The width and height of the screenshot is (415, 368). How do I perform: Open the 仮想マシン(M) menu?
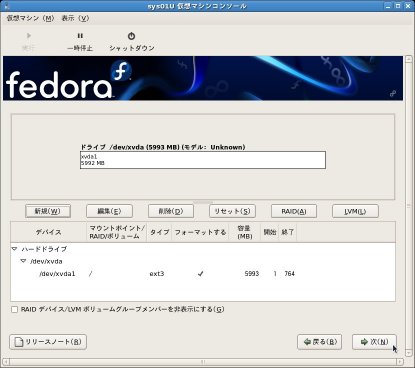[30, 18]
